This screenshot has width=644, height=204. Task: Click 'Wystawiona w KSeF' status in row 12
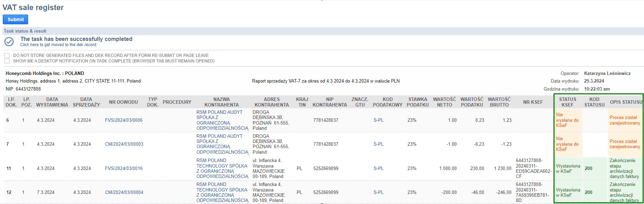coord(568,193)
